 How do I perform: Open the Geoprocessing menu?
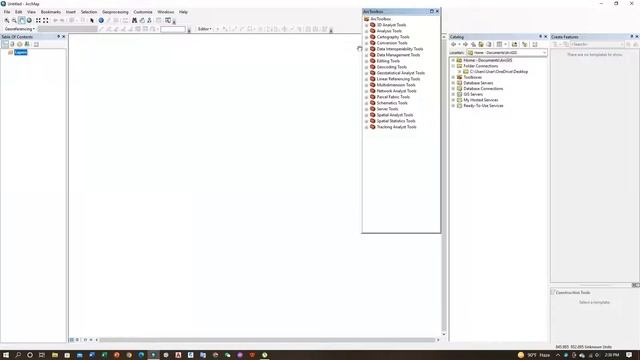click(115, 12)
